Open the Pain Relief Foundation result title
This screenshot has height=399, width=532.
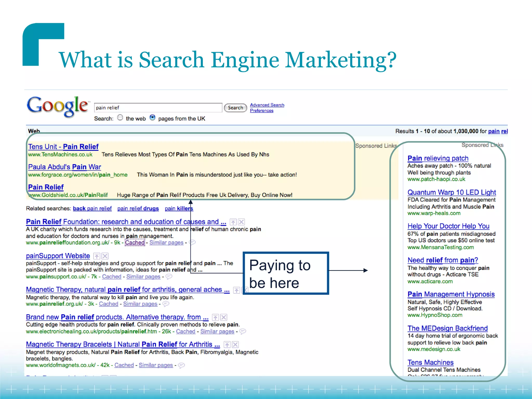(126, 222)
